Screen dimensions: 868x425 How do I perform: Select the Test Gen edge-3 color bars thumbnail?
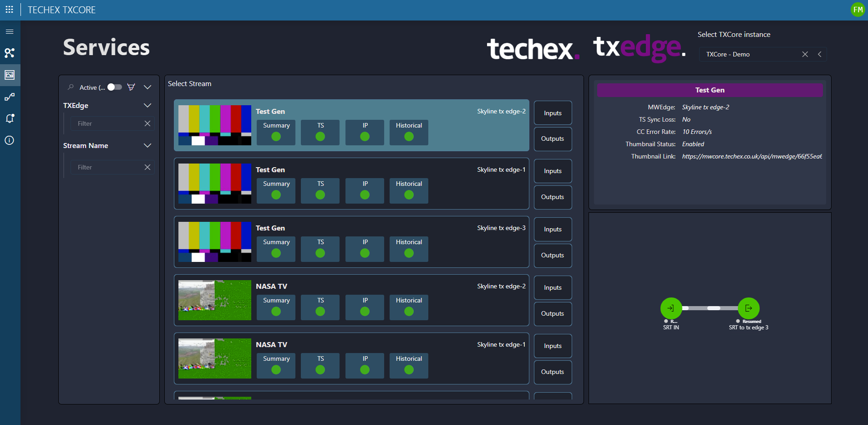click(x=215, y=242)
